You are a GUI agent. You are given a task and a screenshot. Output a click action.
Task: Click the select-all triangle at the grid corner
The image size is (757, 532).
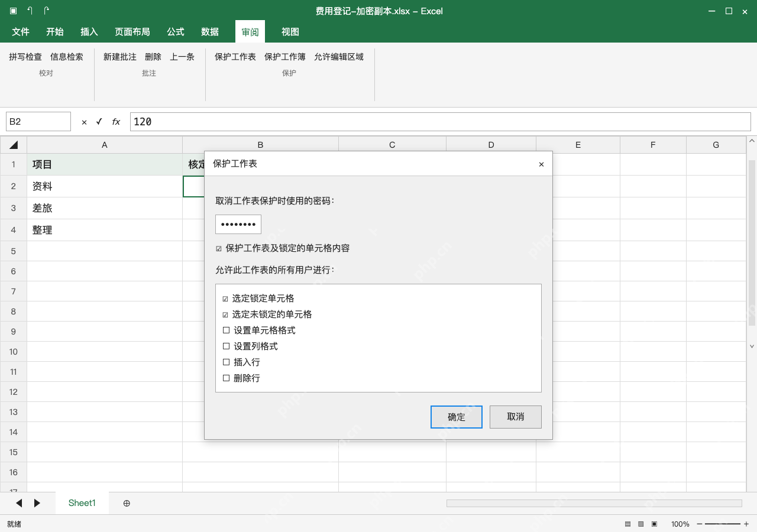tap(14, 145)
